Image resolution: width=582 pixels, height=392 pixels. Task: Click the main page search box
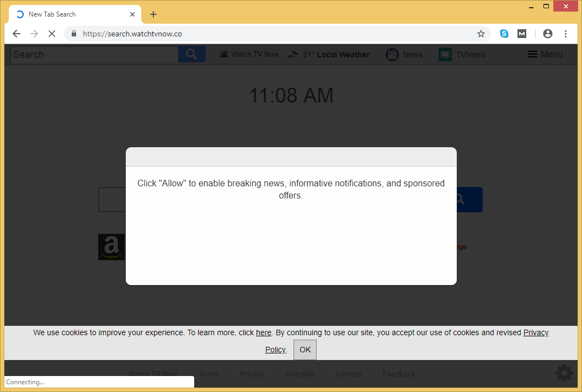click(x=112, y=200)
